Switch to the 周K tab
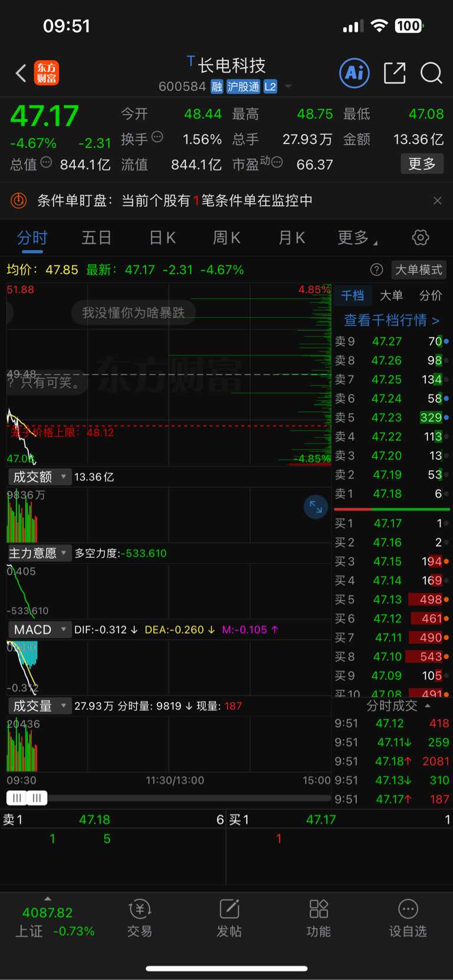The height and width of the screenshot is (980, 453). pyautogui.click(x=226, y=238)
